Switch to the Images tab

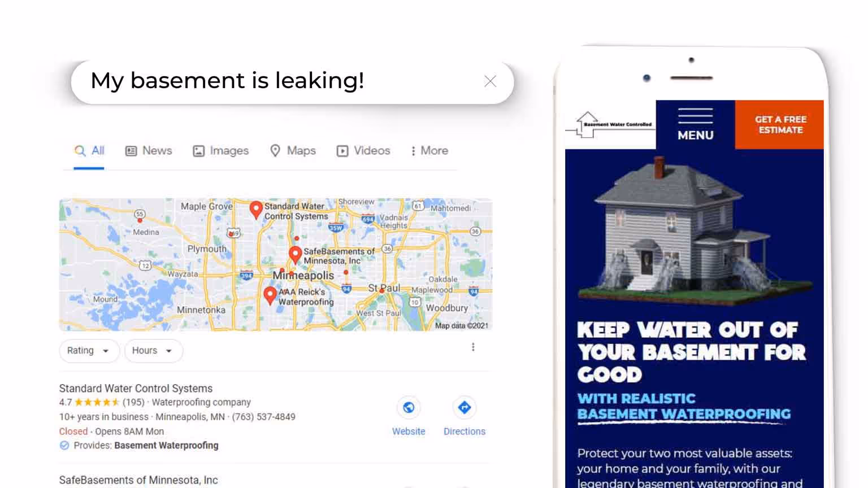pos(221,151)
